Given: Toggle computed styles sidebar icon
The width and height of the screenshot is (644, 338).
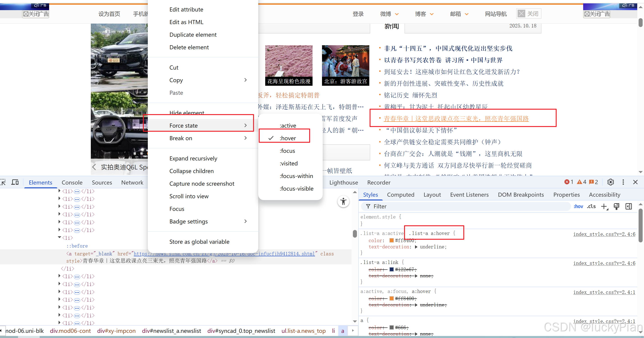Looking at the screenshot, I should 628,206.
